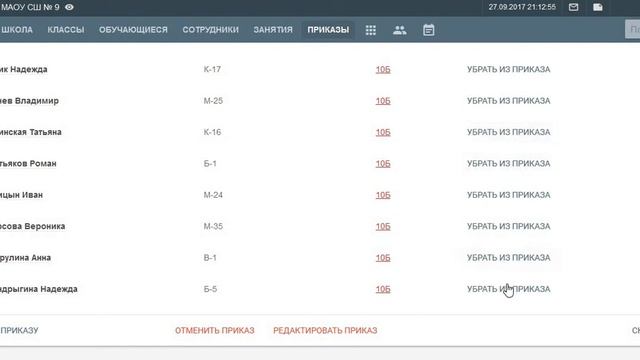Click file number М-35

point(213,227)
